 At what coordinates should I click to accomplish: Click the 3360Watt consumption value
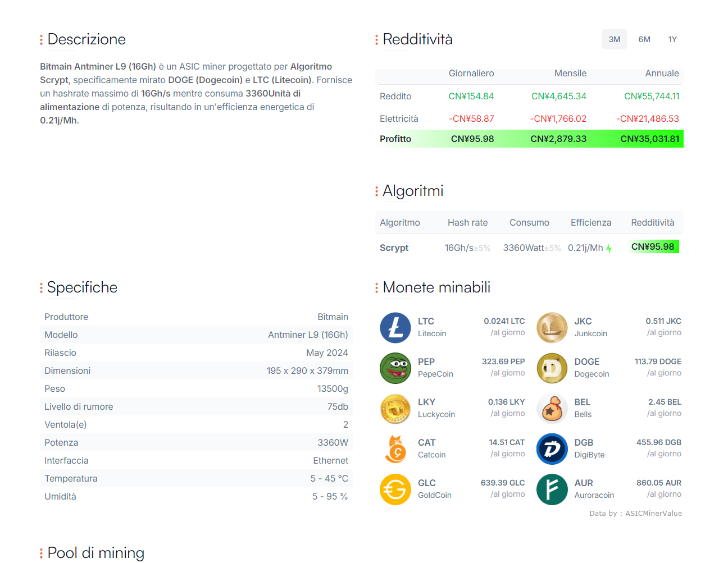[524, 248]
